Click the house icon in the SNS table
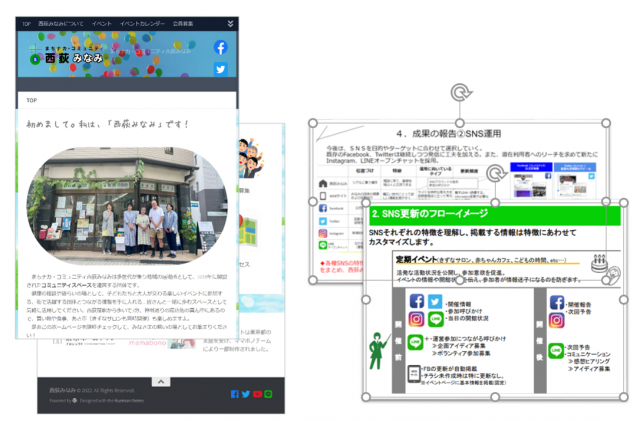 [x=323, y=183]
